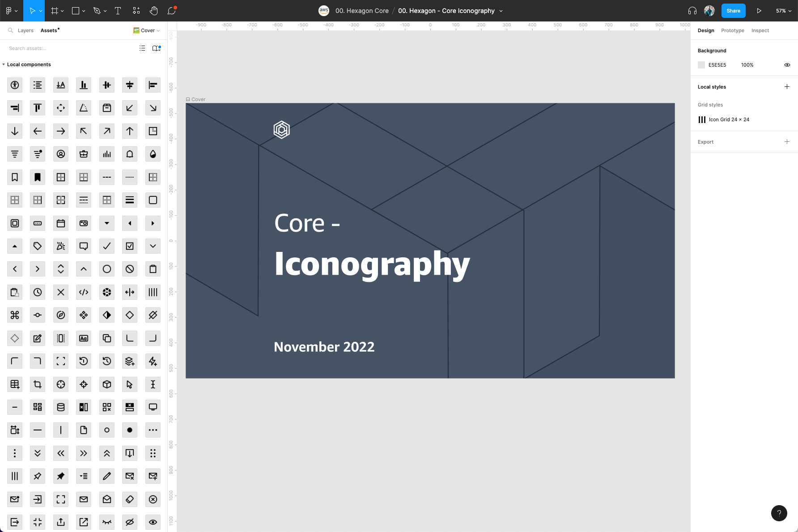This screenshot has width=798, height=532.
Task: Hide the Background fill visibility
Action: click(x=787, y=65)
